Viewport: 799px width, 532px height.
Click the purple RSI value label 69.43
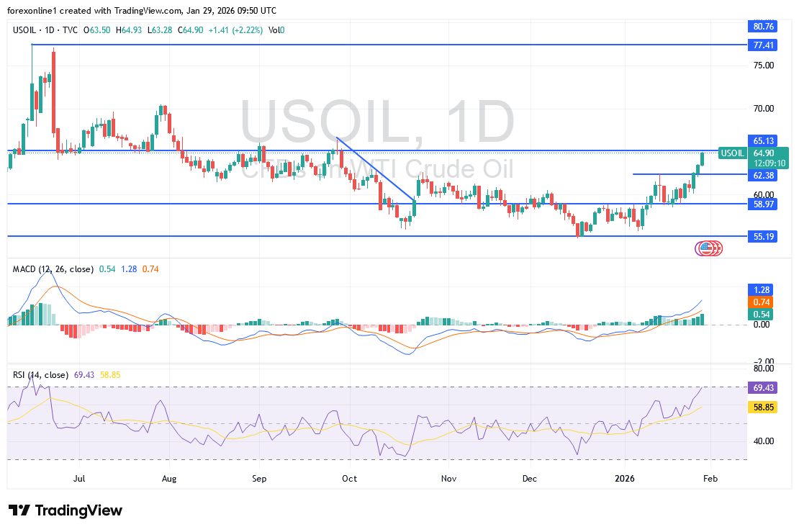pyautogui.click(x=763, y=387)
